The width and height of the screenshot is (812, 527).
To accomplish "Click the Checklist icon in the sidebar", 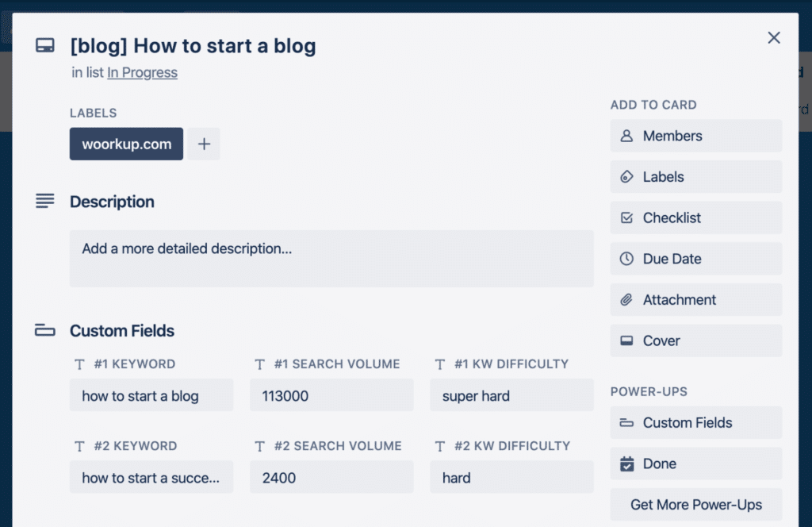I will (627, 217).
